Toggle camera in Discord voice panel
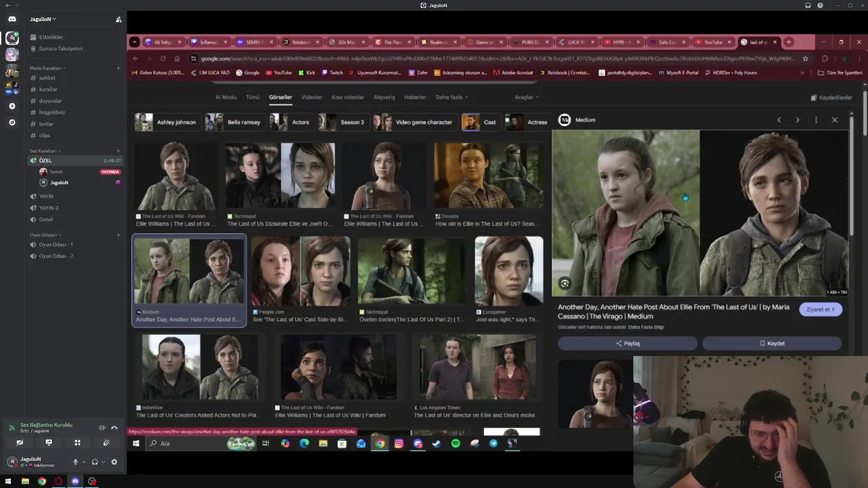This screenshot has height=488, width=868. tap(20, 443)
